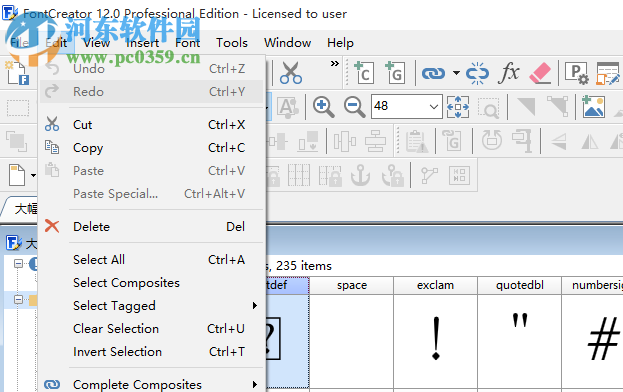Click the flip horizontal triangles icon
This screenshot has height=392, width=623.
[x=590, y=141]
